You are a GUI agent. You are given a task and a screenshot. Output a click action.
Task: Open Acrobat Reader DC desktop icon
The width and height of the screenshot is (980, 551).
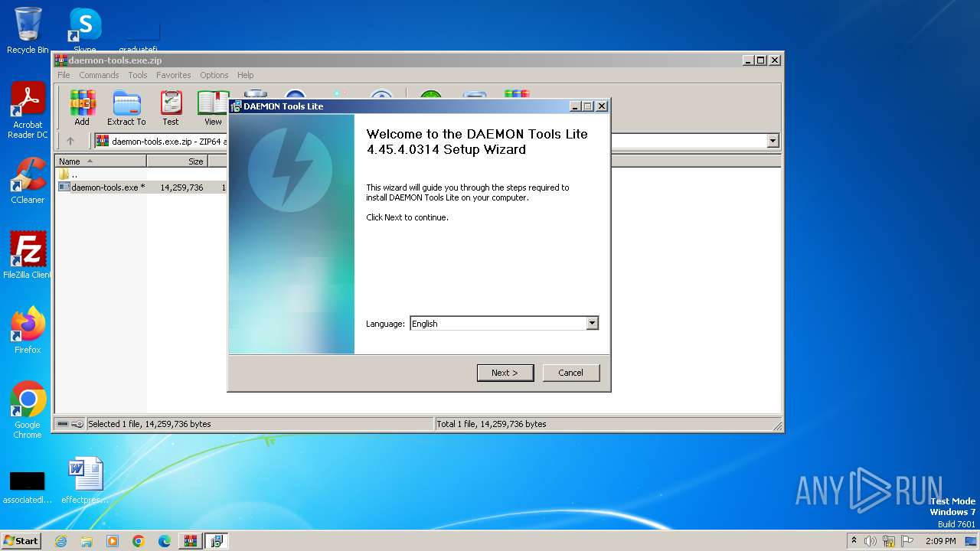click(28, 111)
